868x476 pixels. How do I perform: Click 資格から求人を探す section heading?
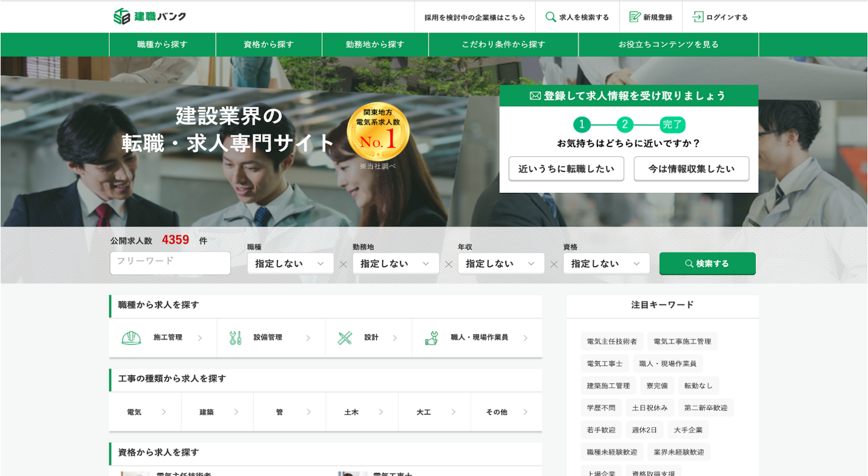159,452
